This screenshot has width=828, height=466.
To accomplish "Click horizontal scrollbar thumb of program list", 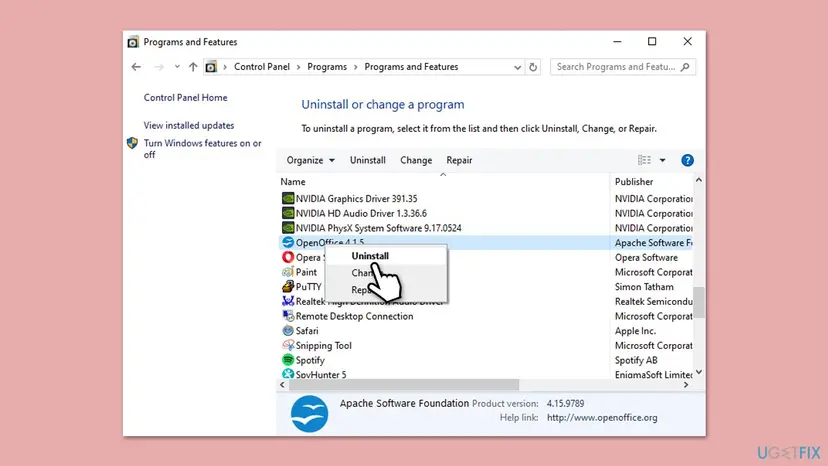I will click(x=403, y=385).
